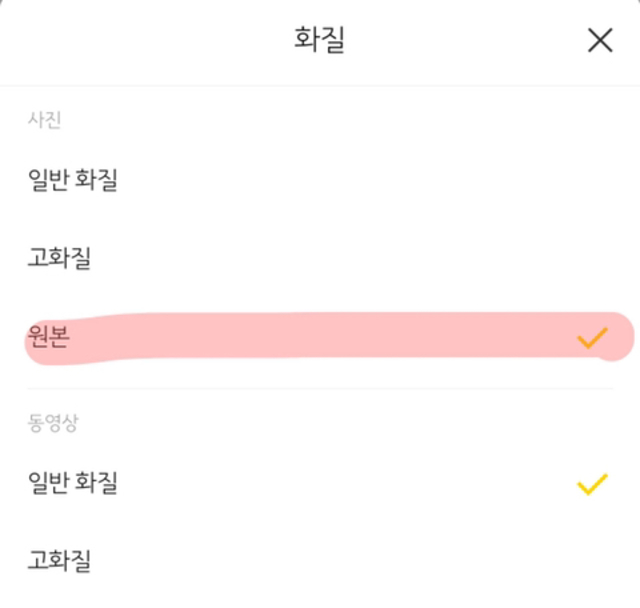Switch video quality to 고화질 under 동영상
Image resolution: width=640 pixels, height=608 pixels.
(59, 562)
